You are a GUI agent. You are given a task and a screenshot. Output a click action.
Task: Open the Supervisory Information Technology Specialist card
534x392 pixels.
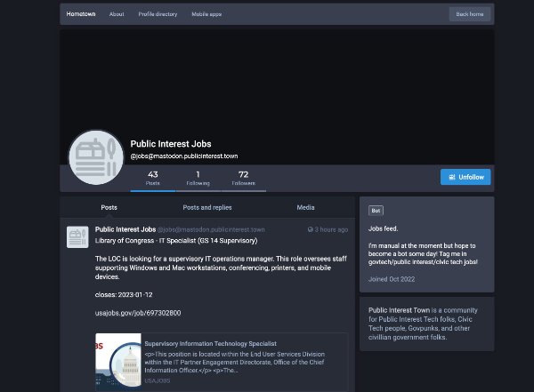(x=222, y=362)
